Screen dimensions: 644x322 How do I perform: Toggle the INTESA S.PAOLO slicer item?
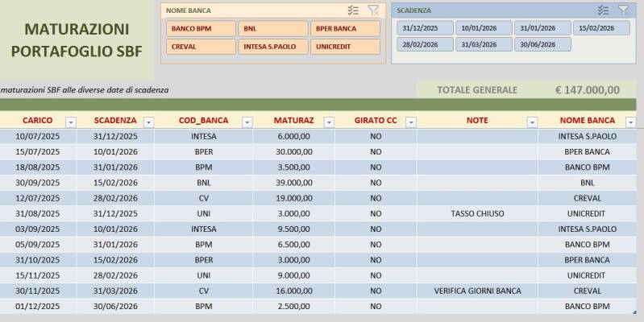pos(273,47)
